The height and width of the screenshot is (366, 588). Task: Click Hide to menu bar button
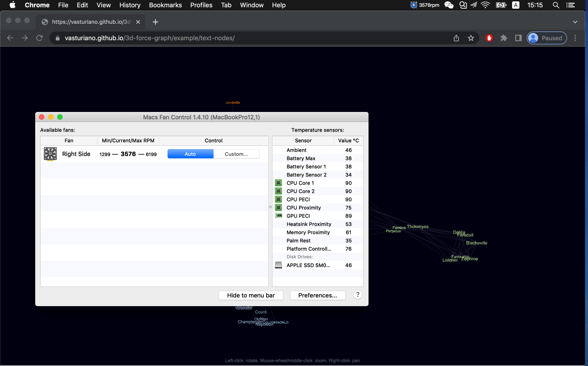pos(251,295)
